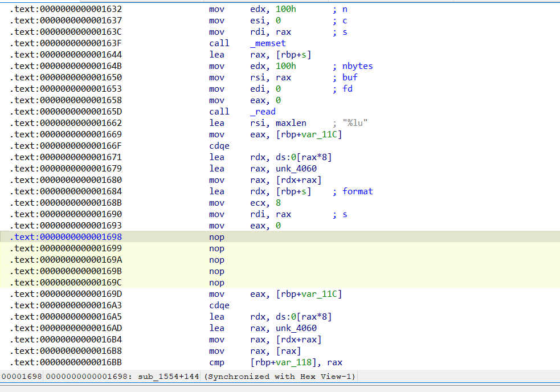Click the format comment at address 1684
Image resolution: width=560 pixels, height=392 pixels.
(358, 191)
